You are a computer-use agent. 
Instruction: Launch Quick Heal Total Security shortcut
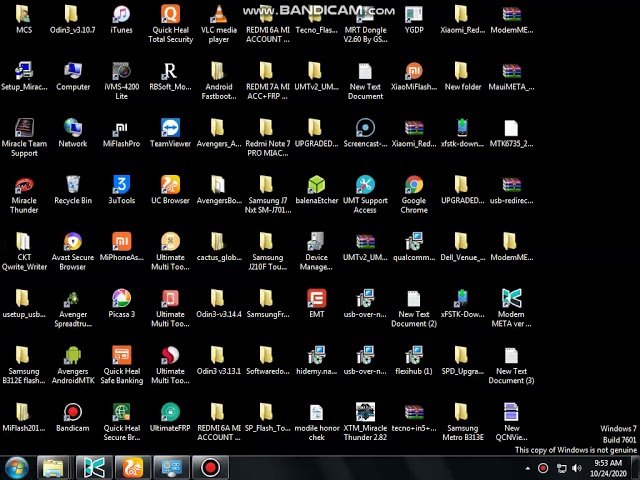tap(170, 24)
